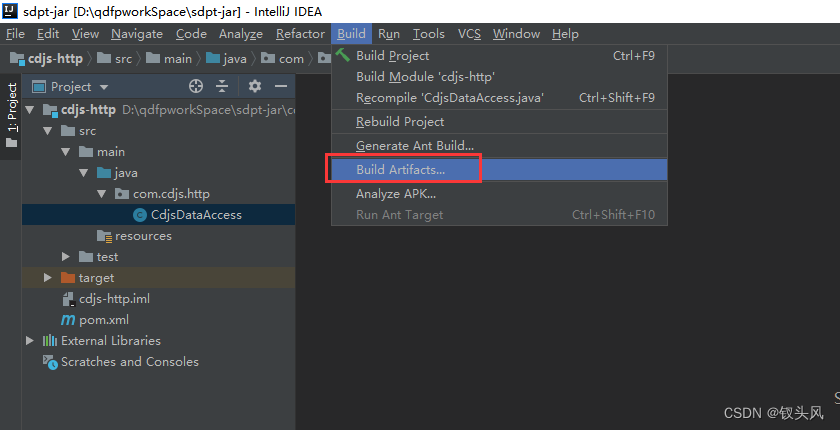Open the Project view dropdown arrow
Image resolution: width=840 pixels, height=430 pixels.
coord(104,87)
